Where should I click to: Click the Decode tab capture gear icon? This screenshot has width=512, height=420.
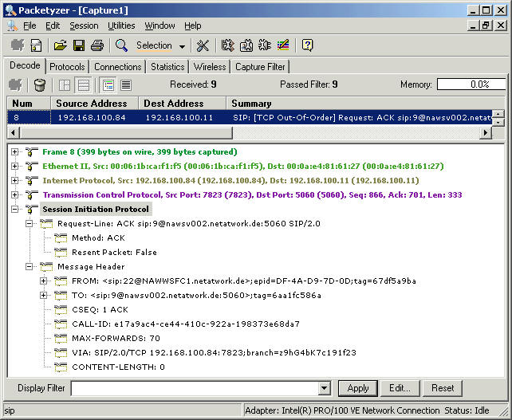pos(15,85)
